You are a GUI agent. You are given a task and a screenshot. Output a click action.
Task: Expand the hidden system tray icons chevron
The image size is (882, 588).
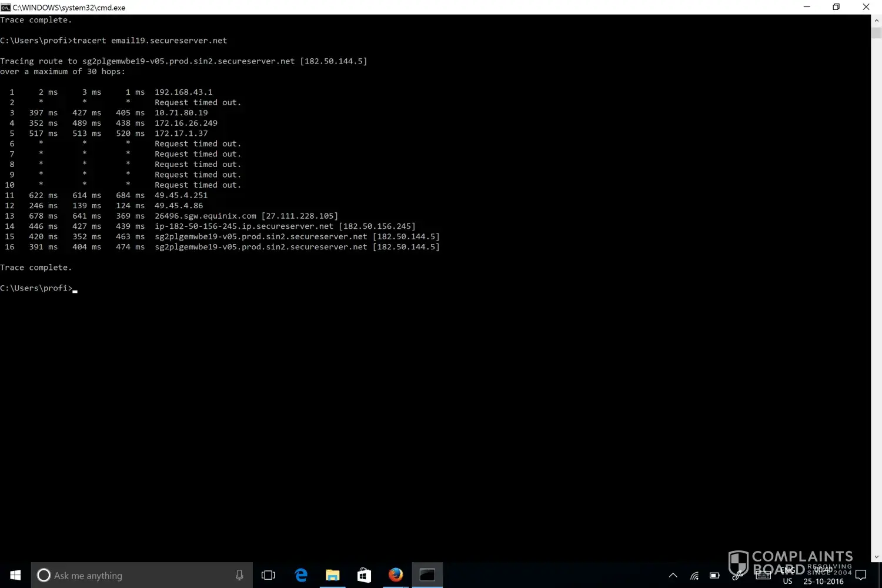tap(673, 575)
